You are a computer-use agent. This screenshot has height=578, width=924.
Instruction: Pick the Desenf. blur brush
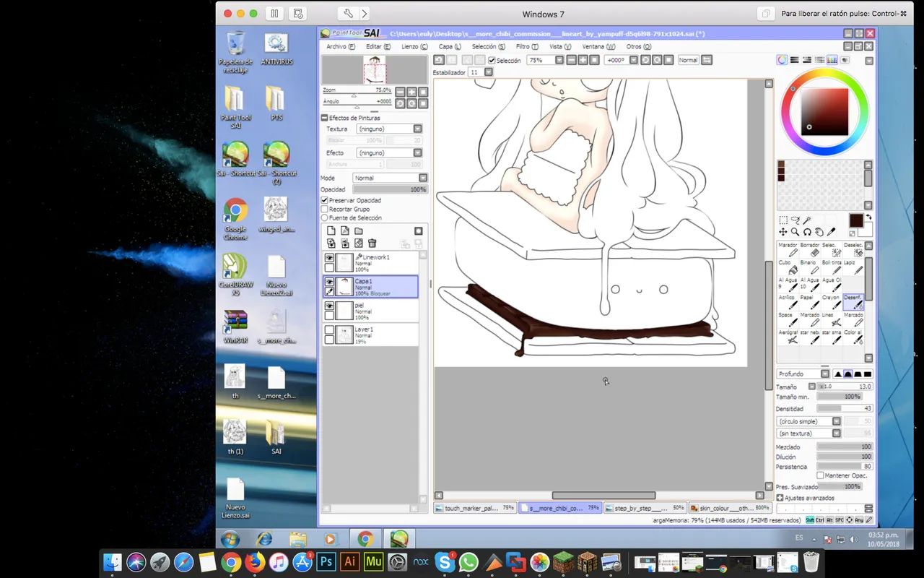[853, 301]
